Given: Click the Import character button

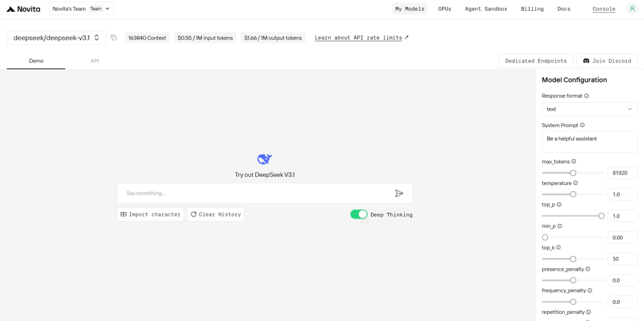Looking at the screenshot, I should click(150, 215).
